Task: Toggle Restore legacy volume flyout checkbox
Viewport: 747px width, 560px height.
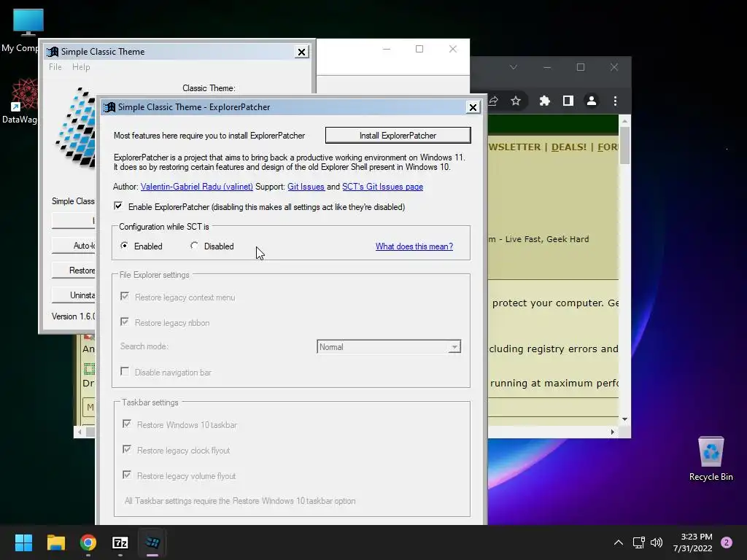Action: pos(127,475)
